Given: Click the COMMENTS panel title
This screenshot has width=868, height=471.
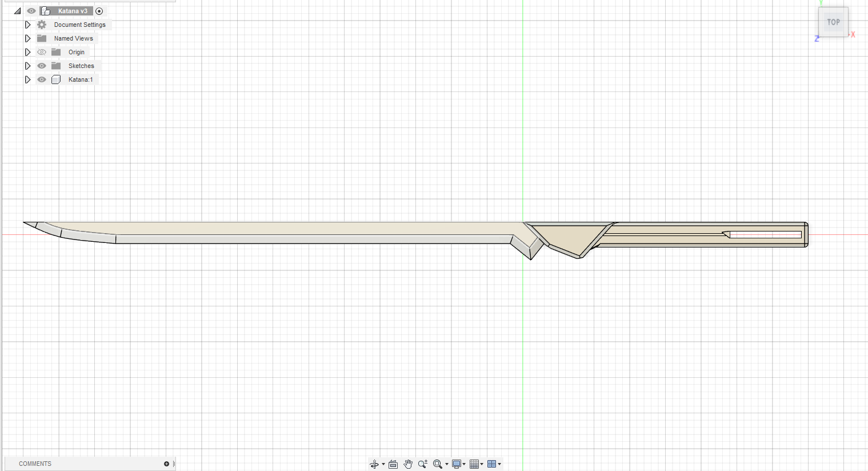Looking at the screenshot, I should (35, 464).
